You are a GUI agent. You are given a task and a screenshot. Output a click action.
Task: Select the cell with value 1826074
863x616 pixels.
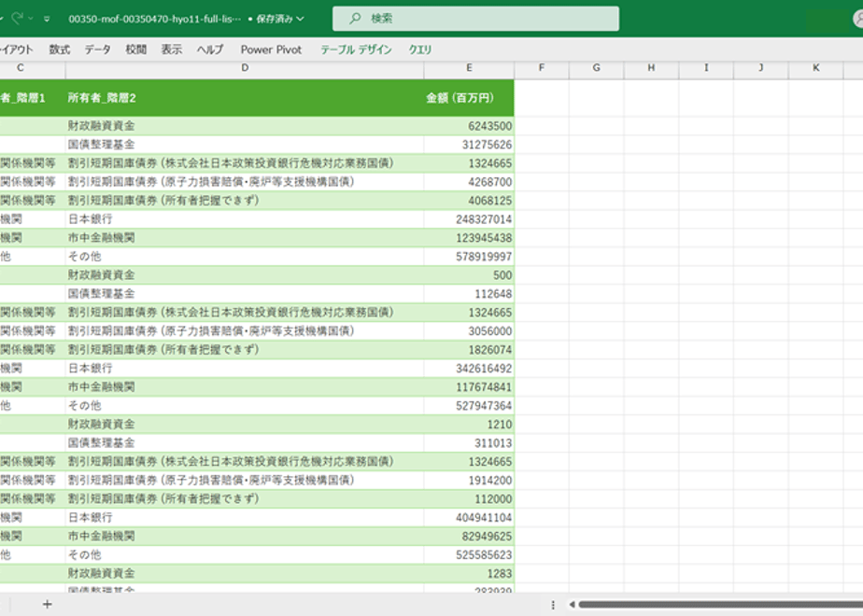coord(469,350)
